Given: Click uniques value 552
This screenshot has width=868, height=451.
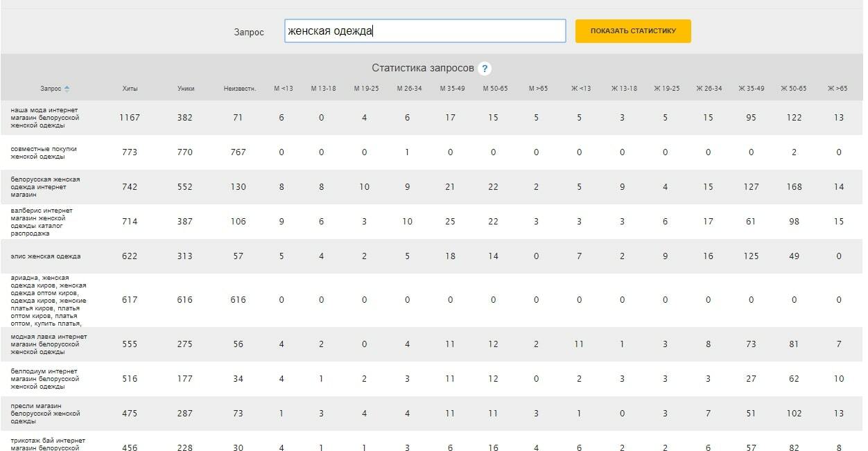Looking at the screenshot, I should 185,187.
